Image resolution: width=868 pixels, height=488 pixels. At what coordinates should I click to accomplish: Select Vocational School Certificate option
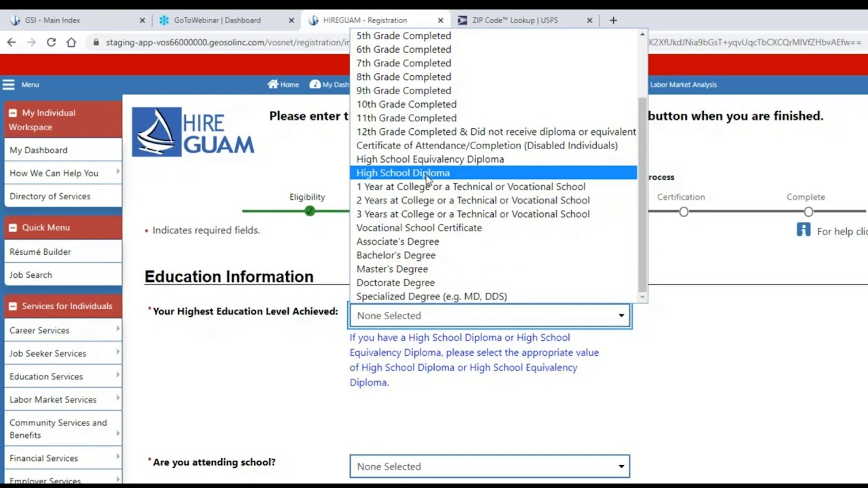pos(494,228)
